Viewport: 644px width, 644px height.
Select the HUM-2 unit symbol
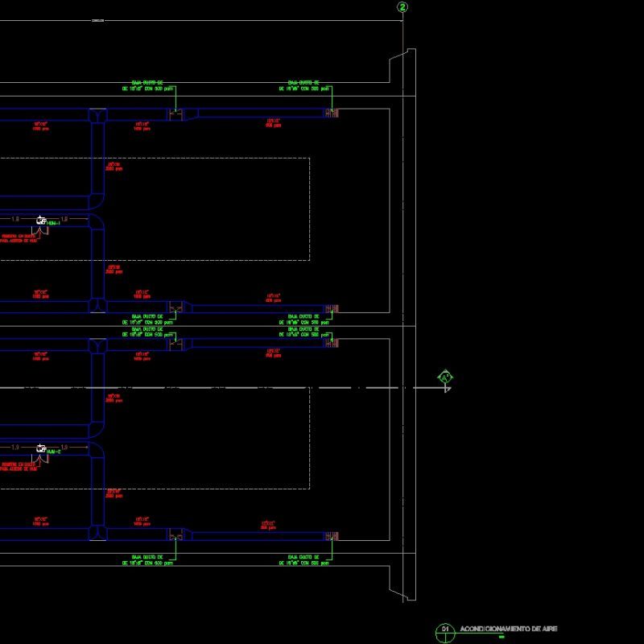[x=40, y=448]
